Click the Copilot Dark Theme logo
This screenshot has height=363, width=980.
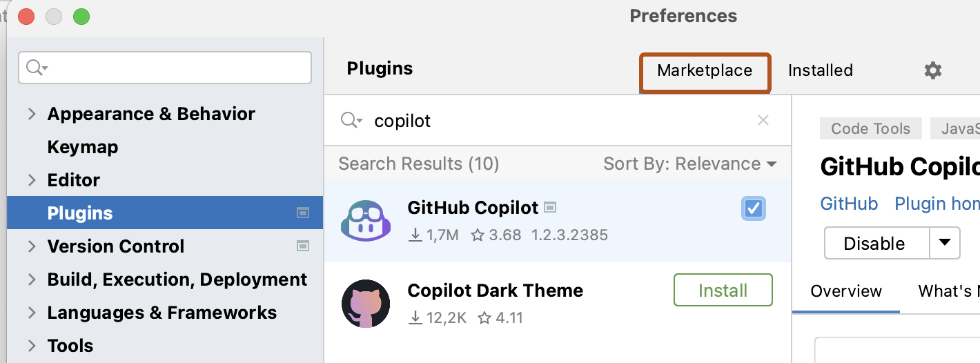coord(366,304)
